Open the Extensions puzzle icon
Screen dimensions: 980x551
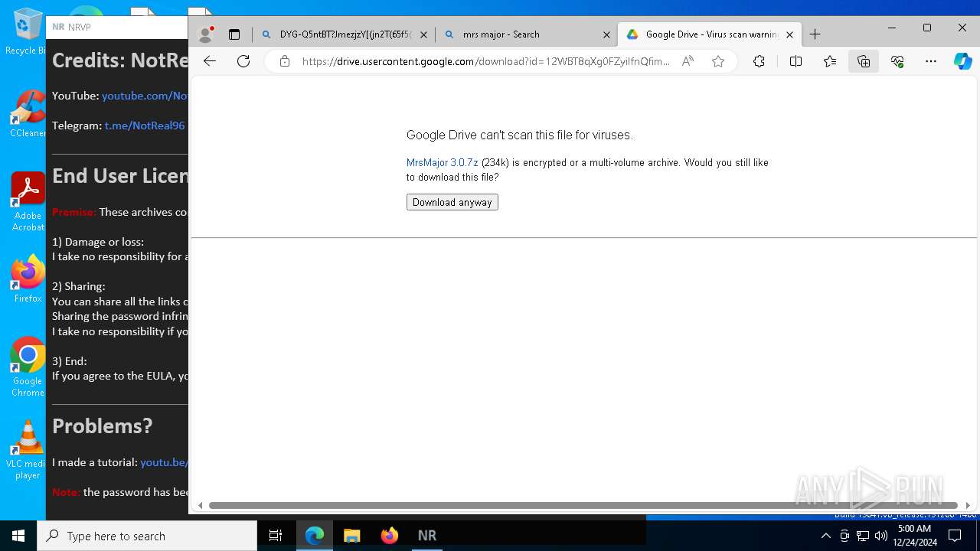click(759, 61)
